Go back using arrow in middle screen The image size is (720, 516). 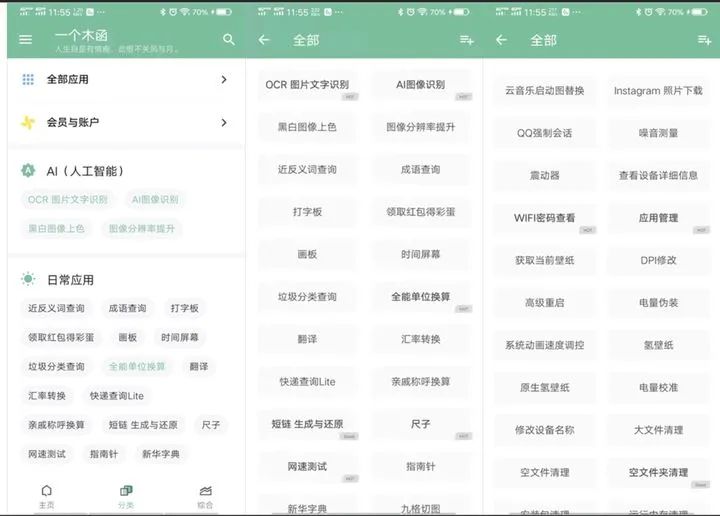click(x=264, y=40)
